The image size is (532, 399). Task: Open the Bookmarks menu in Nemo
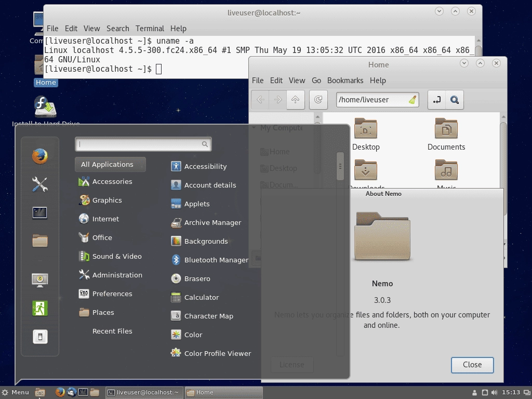[x=345, y=81]
